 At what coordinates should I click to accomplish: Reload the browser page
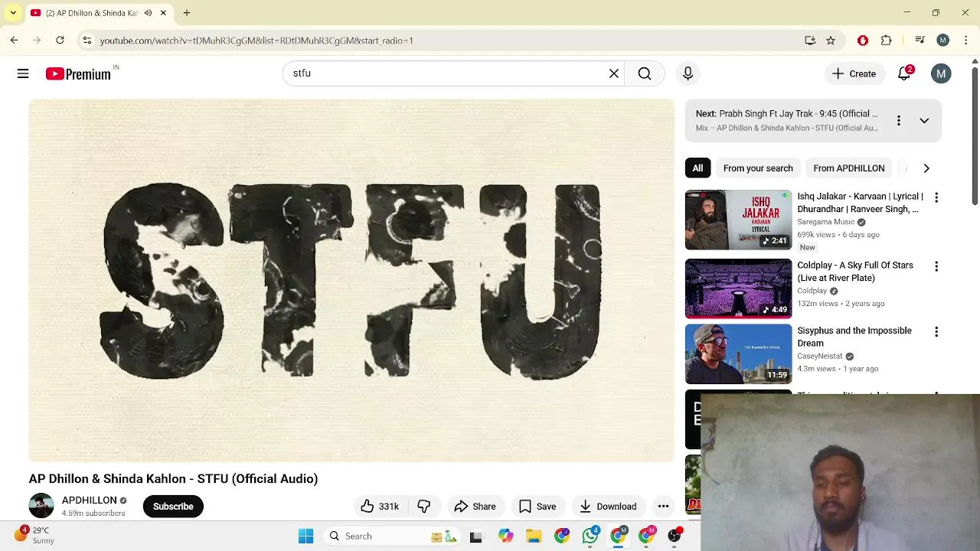click(60, 41)
